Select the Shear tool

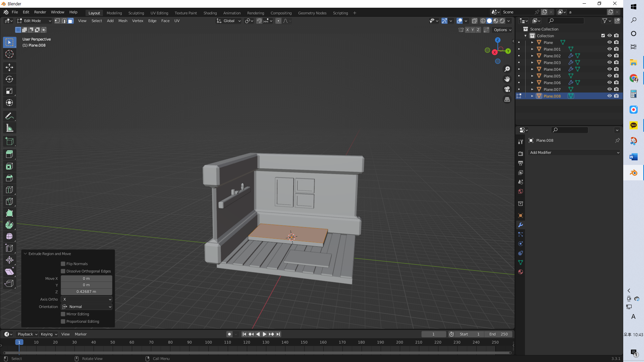[9, 272]
